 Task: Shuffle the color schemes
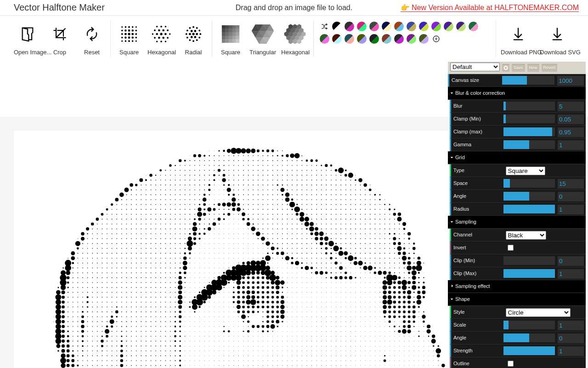325,26
